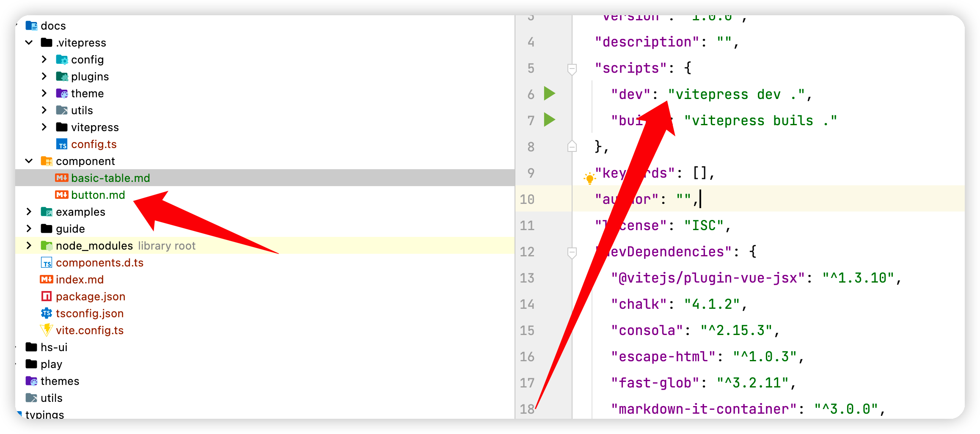Select the themes folder
This screenshot has width=980, height=434.
60,381
